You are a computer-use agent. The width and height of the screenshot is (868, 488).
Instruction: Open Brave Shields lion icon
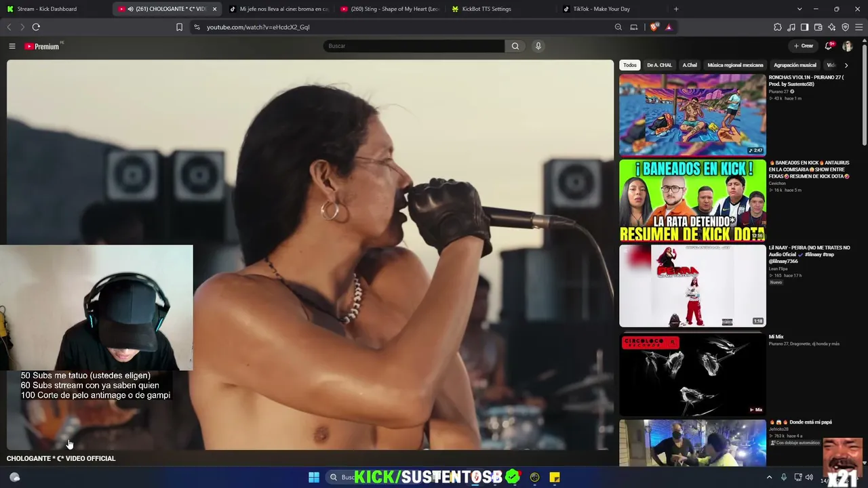pyautogui.click(x=654, y=27)
